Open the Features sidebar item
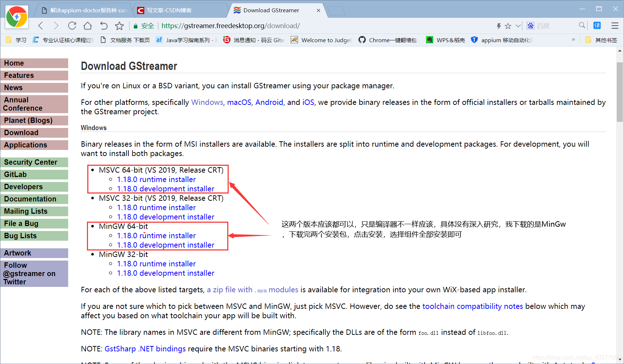The width and height of the screenshot is (624, 364). tap(34, 75)
